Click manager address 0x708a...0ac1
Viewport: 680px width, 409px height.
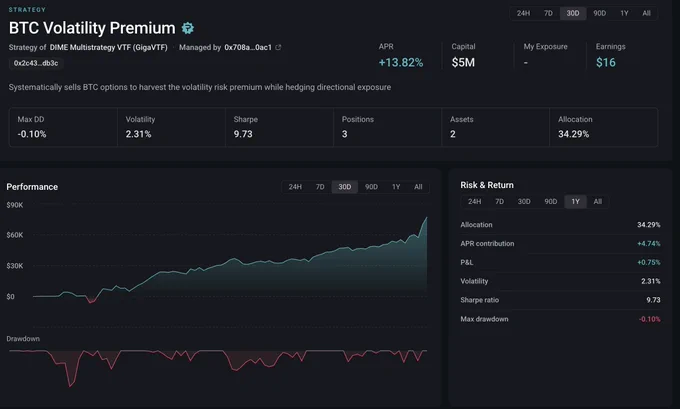248,47
